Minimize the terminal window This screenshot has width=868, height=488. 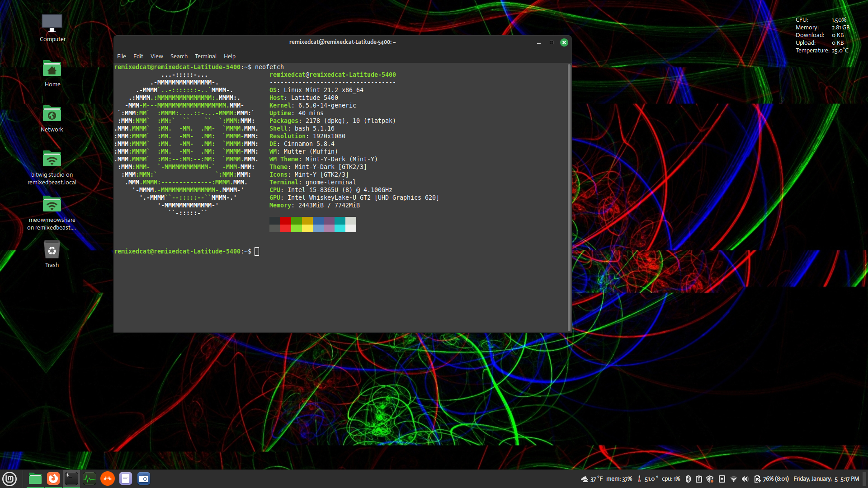pyautogui.click(x=539, y=42)
